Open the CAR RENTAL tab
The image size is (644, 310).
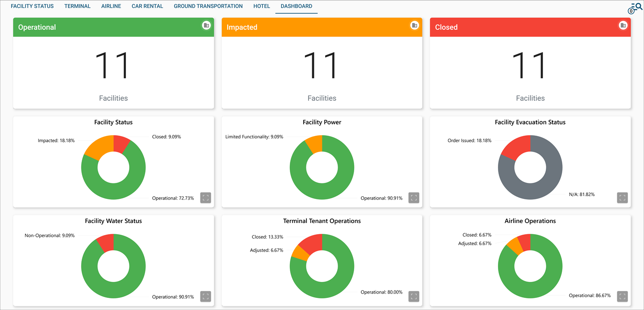pyautogui.click(x=147, y=6)
